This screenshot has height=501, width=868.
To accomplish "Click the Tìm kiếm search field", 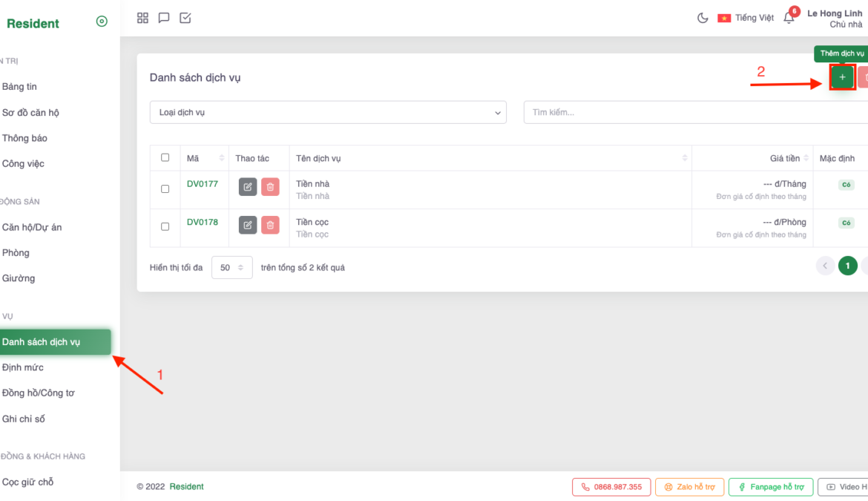I will (694, 113).
